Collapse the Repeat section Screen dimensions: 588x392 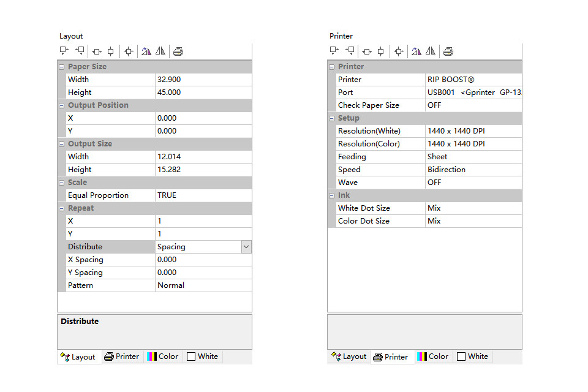[x=61, y=208]
